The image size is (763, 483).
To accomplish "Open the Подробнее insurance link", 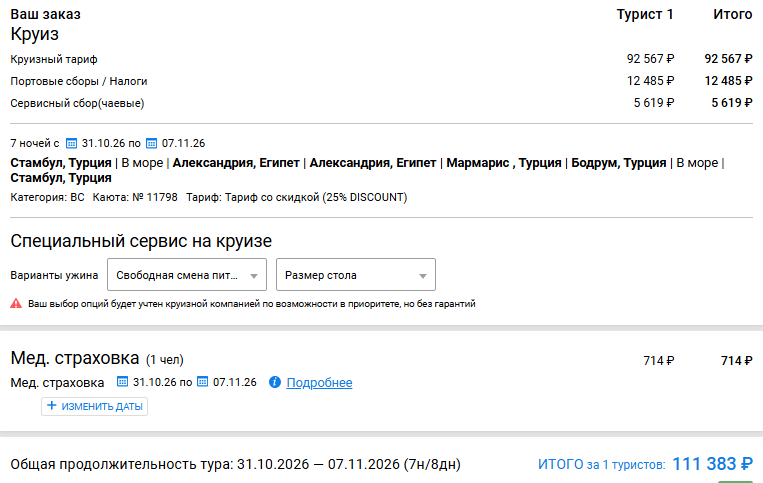I will pyautogui.click(x=319, y=383).
